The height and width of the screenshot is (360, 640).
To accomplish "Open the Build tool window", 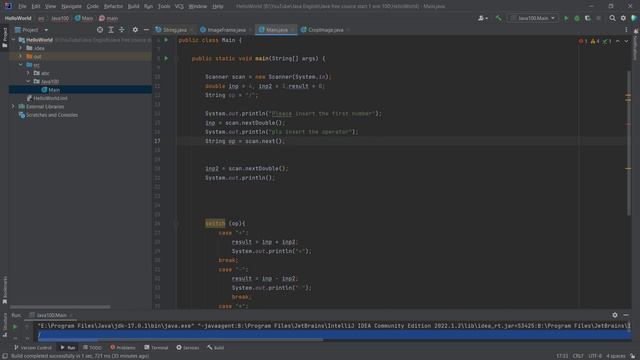I will point(216,348).
